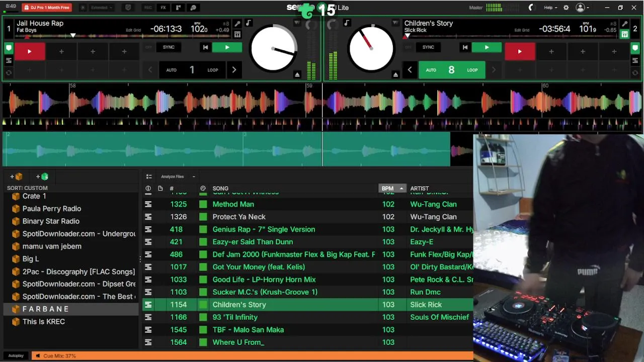
Task: Toggle the Autoplay button
Action: click(16, 356)
